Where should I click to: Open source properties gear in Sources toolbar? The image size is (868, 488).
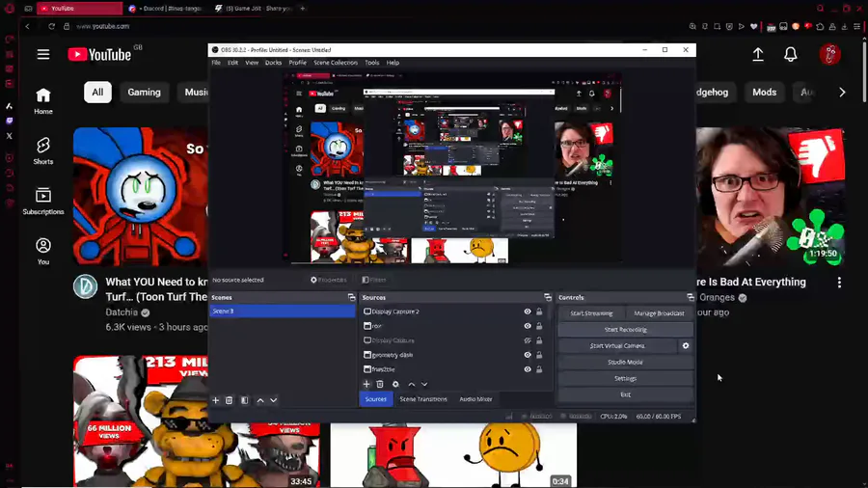[x=395, y=384]
